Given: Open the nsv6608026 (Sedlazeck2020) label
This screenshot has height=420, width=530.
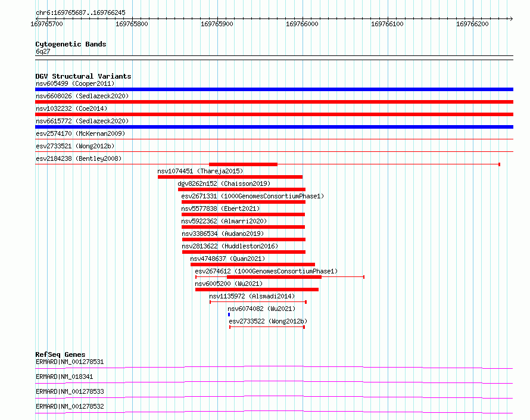Looking at the screenshot, I should click(82, 96).
